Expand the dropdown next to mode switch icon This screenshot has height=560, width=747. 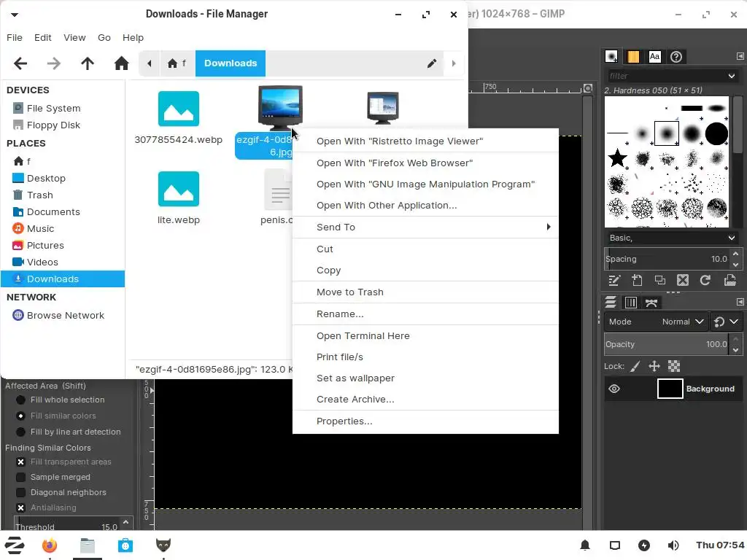734,322
